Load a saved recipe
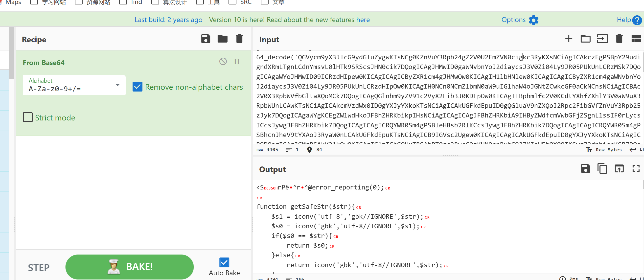The image size is (644, 280). [222, 39]
